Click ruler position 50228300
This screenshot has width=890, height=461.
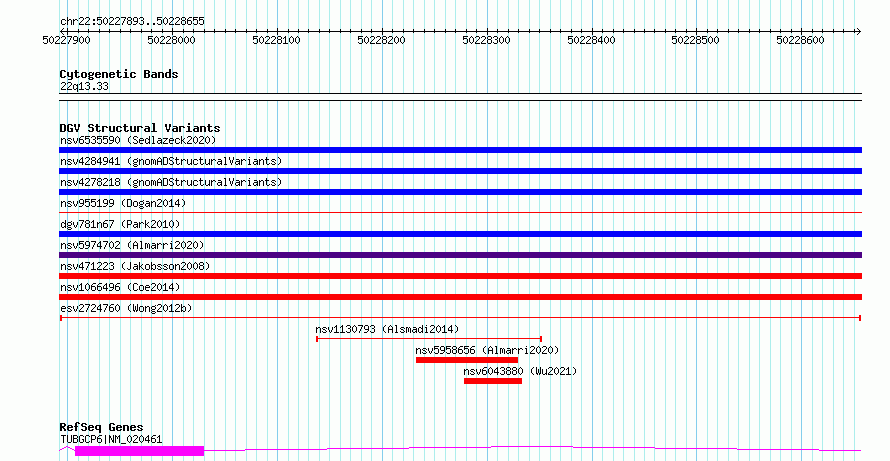(486, 40)
